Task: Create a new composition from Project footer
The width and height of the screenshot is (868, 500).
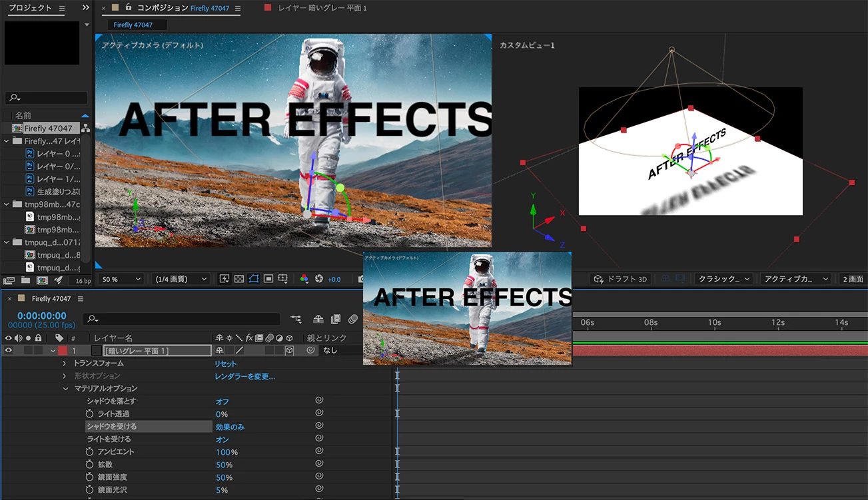Action: pyautogui.click(x=42, y=280)
